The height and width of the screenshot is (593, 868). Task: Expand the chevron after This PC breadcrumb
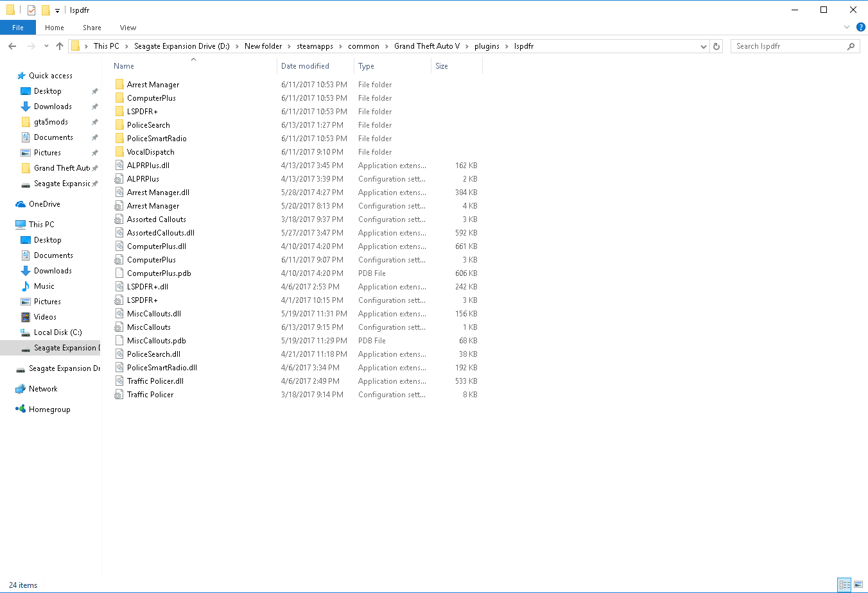(x=127, y=46)
